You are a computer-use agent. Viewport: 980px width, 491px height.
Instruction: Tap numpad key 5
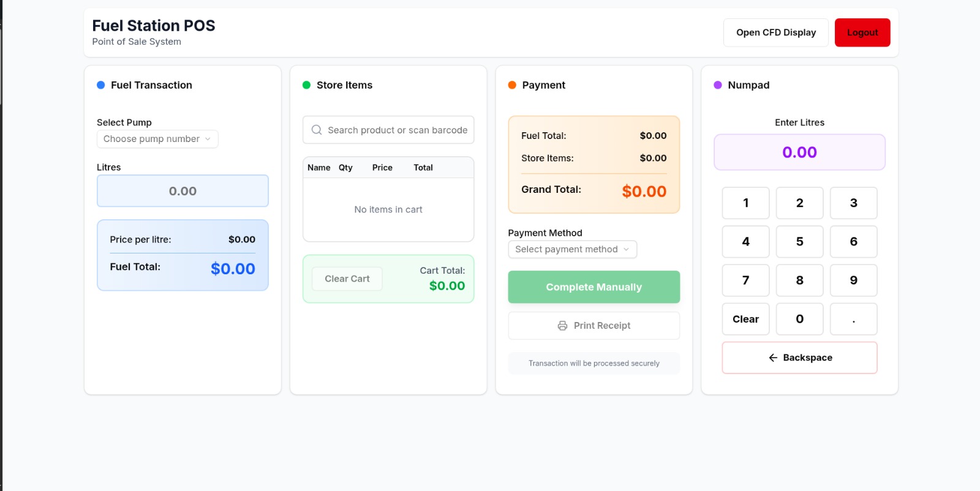799,242
